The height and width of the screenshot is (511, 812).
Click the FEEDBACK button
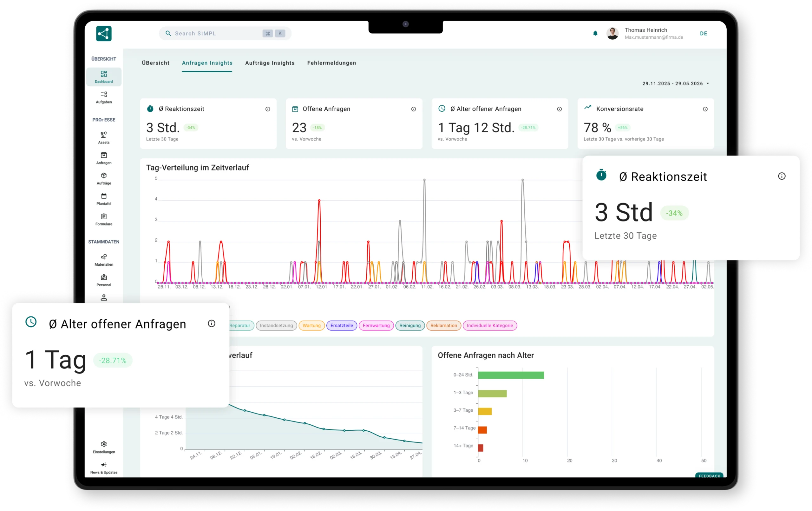(x=709, y=475)
